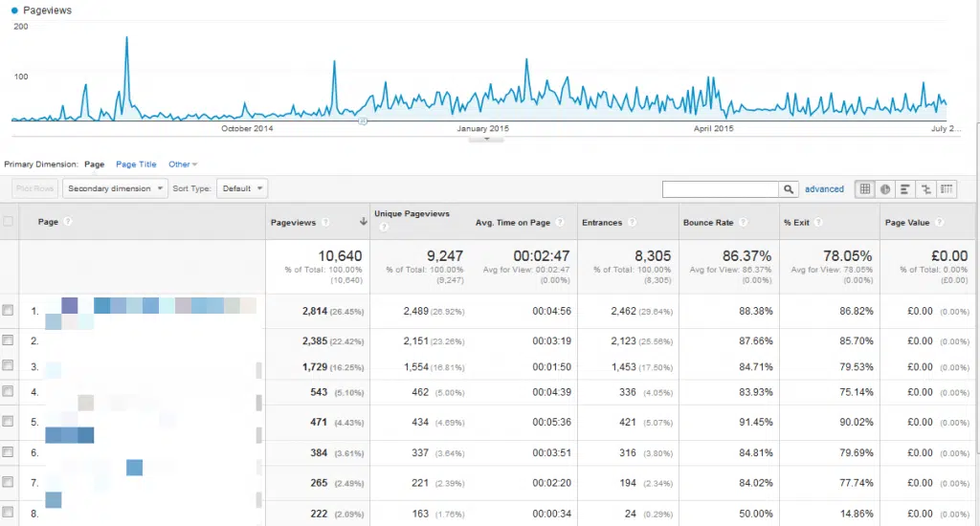980x526 pixels.
Task: Select Page as primary dimension
Action: 94,164
